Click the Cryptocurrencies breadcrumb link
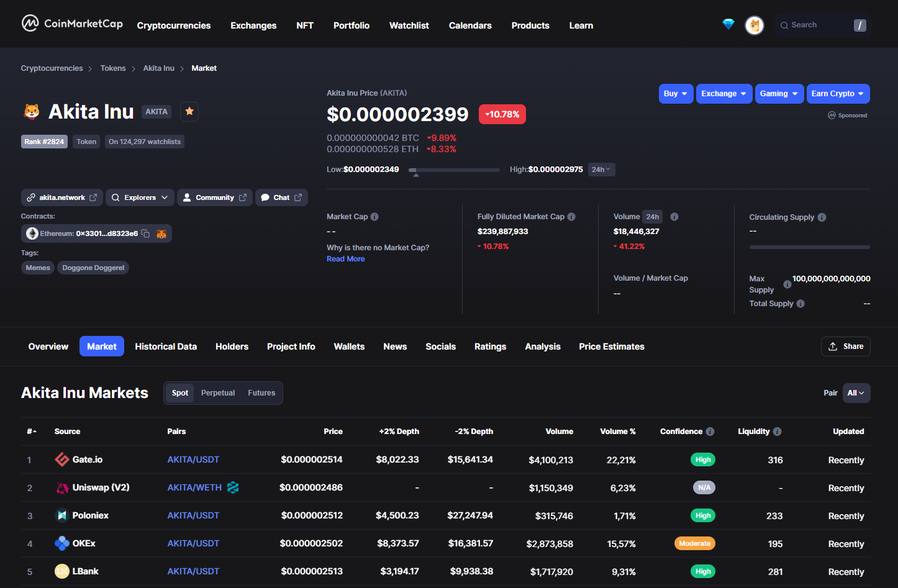Image resolution: width=898 pixels, height=588 pixels. (x=52, y=68)
